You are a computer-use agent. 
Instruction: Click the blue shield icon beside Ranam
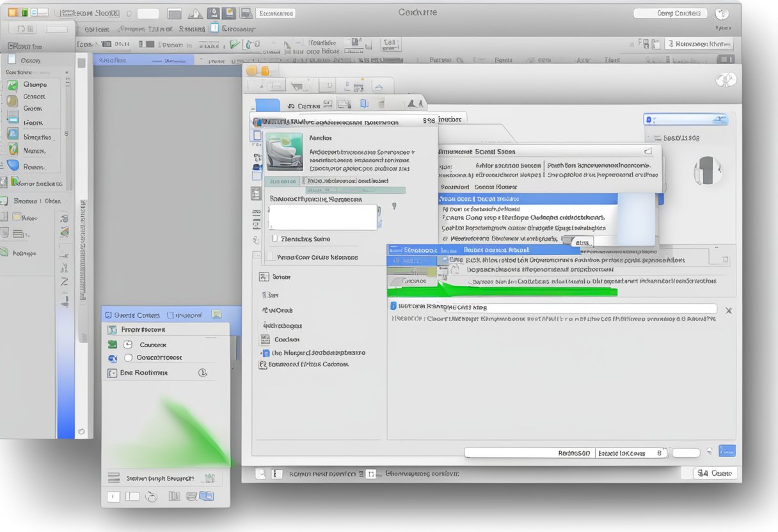pos(13,166)
